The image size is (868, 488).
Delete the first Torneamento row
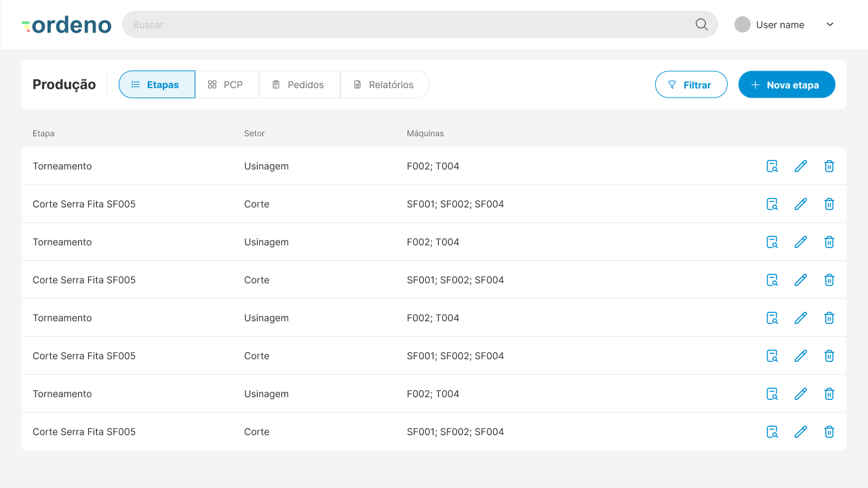coord(829,166)
